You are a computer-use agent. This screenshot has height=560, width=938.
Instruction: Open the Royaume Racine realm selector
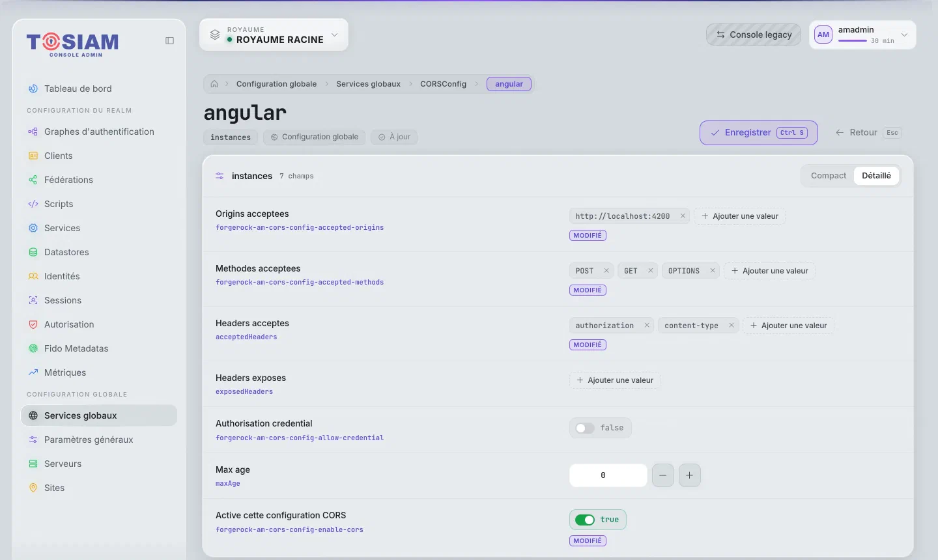pyautogui.click(x=274, y=35)
